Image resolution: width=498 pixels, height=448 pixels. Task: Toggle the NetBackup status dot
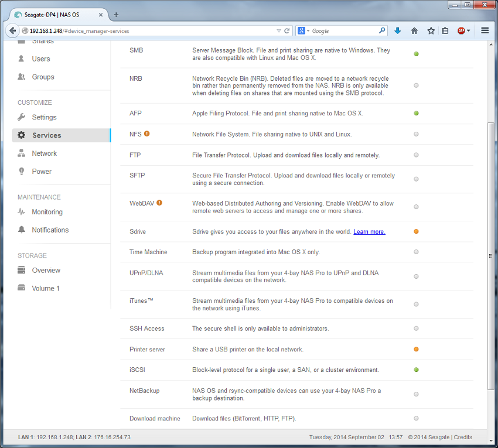pyautogui.click(x=416, y=394)
